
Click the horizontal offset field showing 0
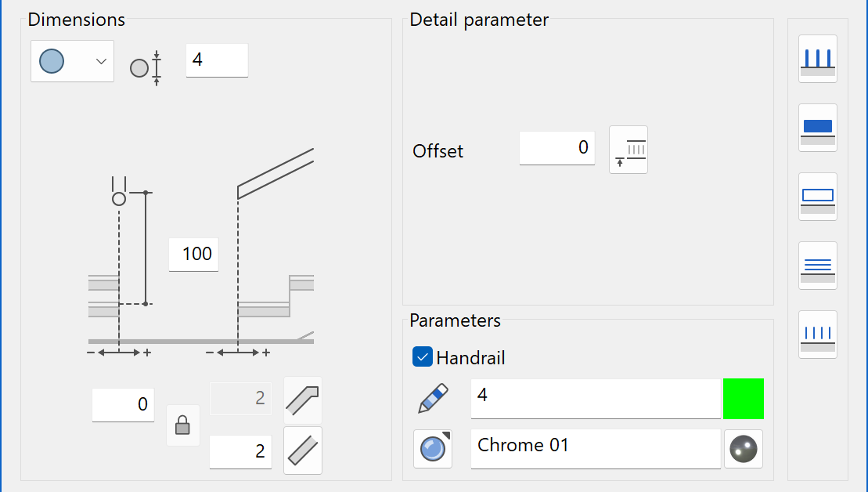tap(123, 405)
